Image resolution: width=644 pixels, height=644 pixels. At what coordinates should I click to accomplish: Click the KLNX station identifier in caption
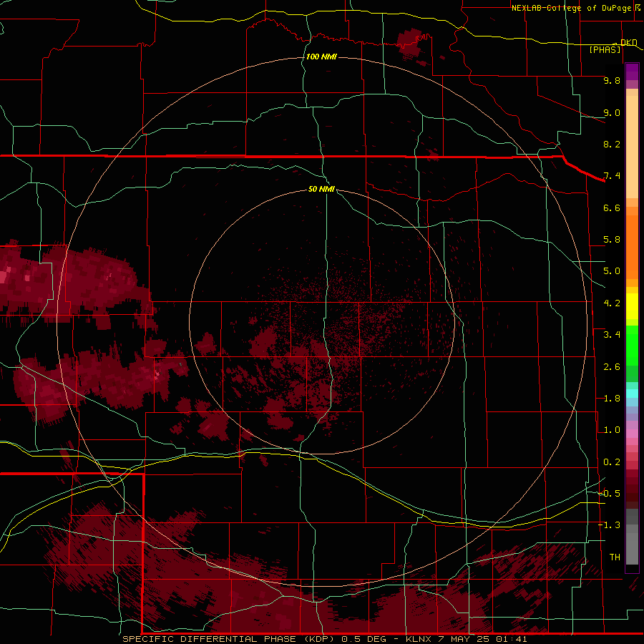418,639
